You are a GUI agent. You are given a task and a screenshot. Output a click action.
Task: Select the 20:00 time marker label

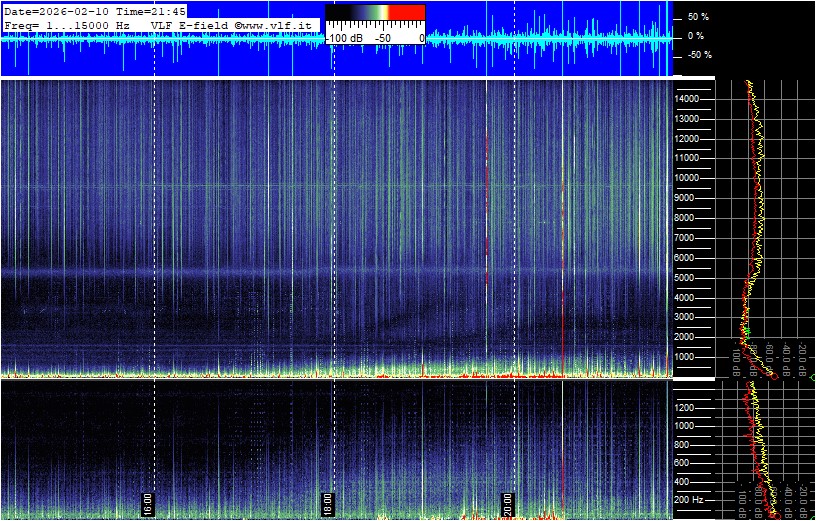pos(508,502)
